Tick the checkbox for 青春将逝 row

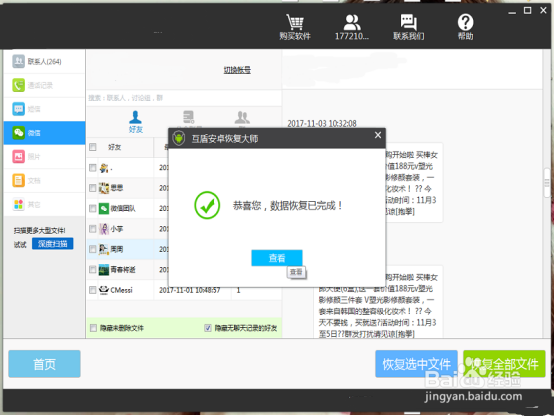tap(93, 270)
